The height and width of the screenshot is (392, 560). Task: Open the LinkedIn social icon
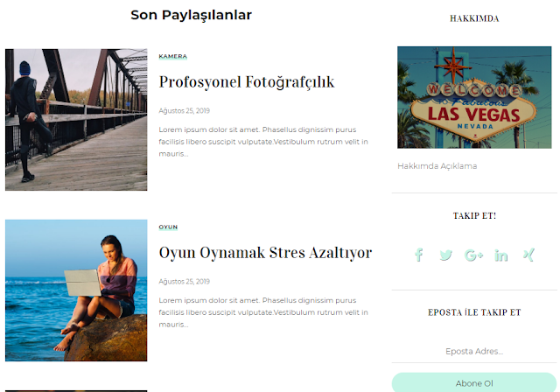tap(501, 255)
